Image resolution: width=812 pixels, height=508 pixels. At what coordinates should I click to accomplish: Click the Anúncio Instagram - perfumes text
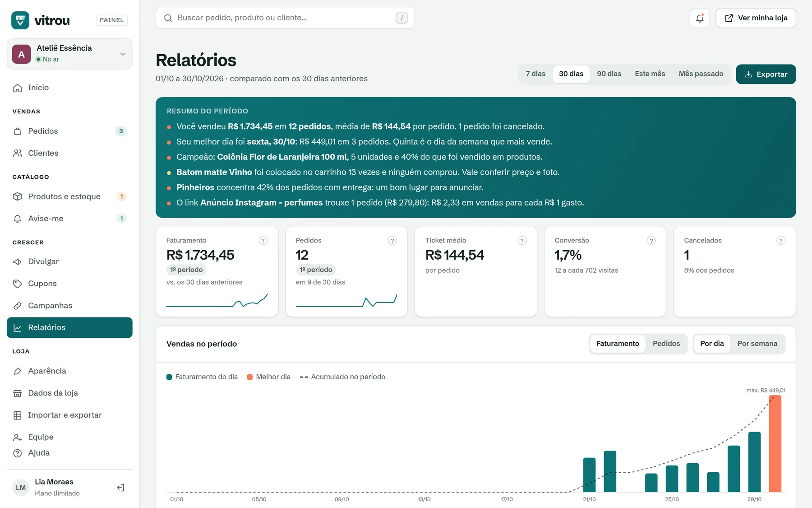[262, 203]
